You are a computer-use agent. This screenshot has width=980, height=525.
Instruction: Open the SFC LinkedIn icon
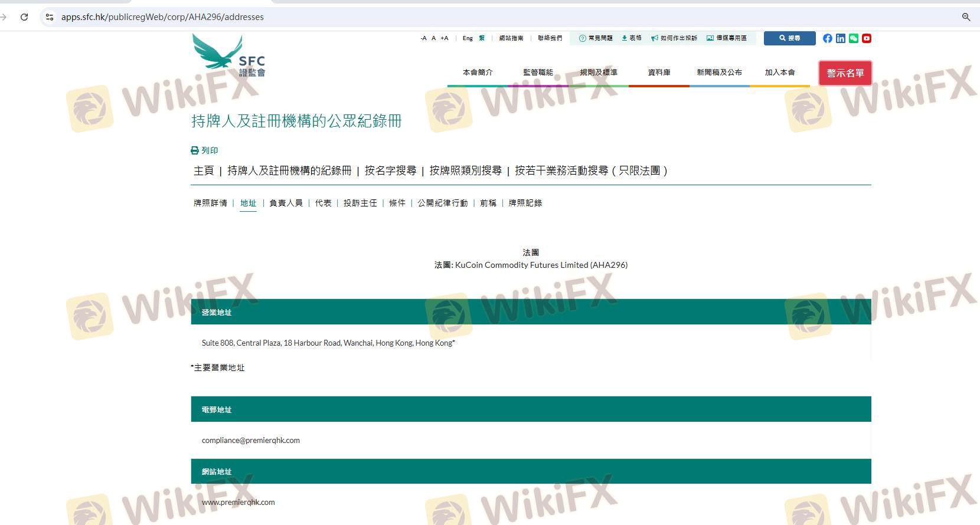[x=840, y=38]
